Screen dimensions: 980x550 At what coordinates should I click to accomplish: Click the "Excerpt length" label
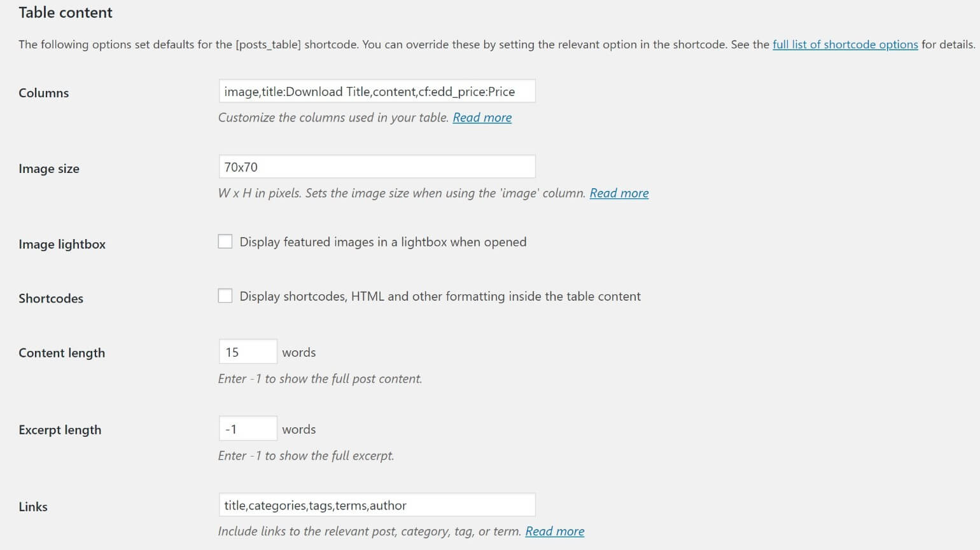(60, 430)
